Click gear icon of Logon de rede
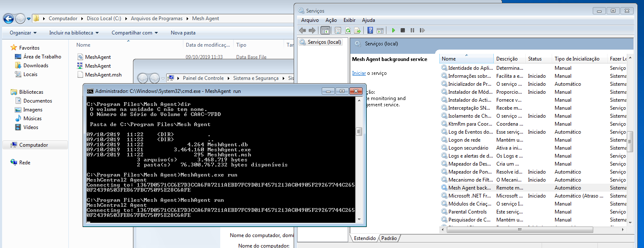644x248 pixels. (444, 140)
